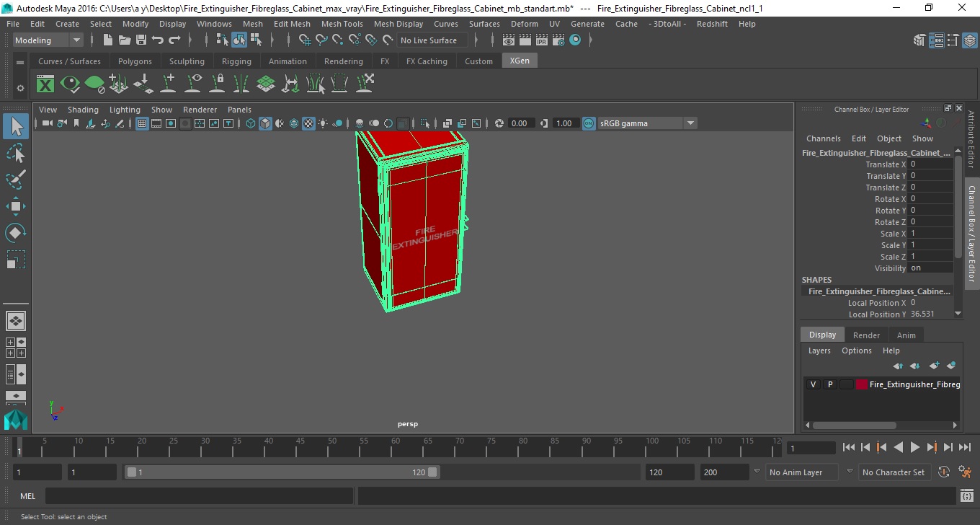Toggle Use all lights bulb icon

click(323, 123)
